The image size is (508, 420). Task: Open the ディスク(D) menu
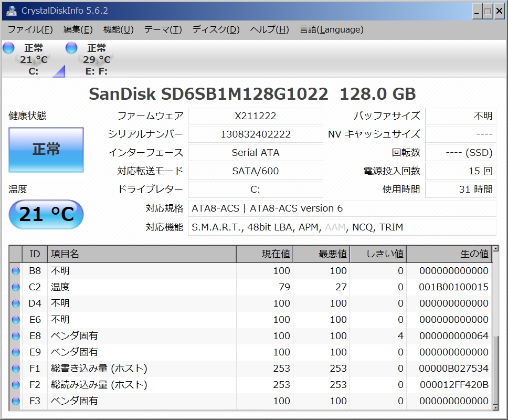click(x=216, y=29)
